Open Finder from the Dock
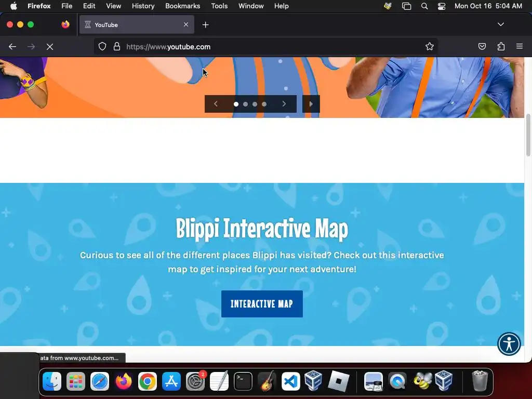Viewport: 532px width, 399px height. tap(52, 381)
